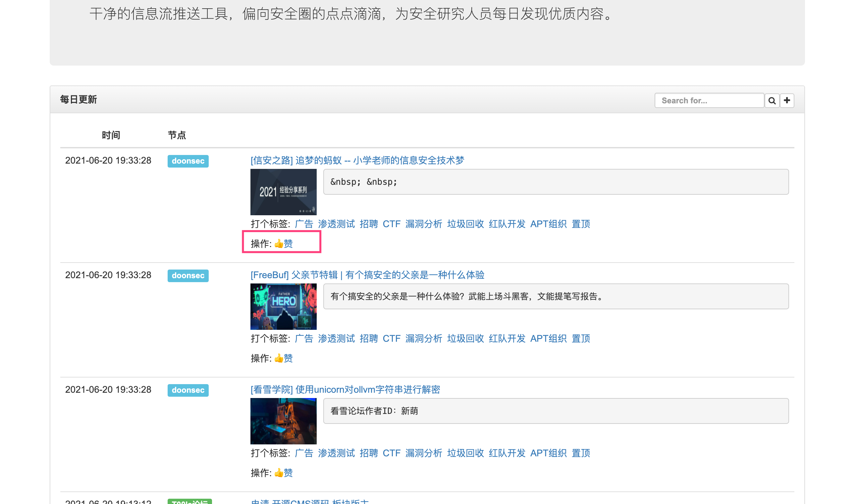Open the 看雪学院 post thumbnail image
Viewport: 855px width, 504px height.
(283, 421)
